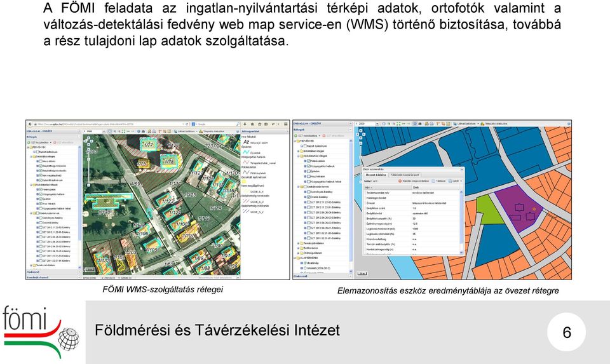The height and width of the screenshot is (364, 610).
Task: Open browser downloads icon in left window
Action: pos(245,124)
